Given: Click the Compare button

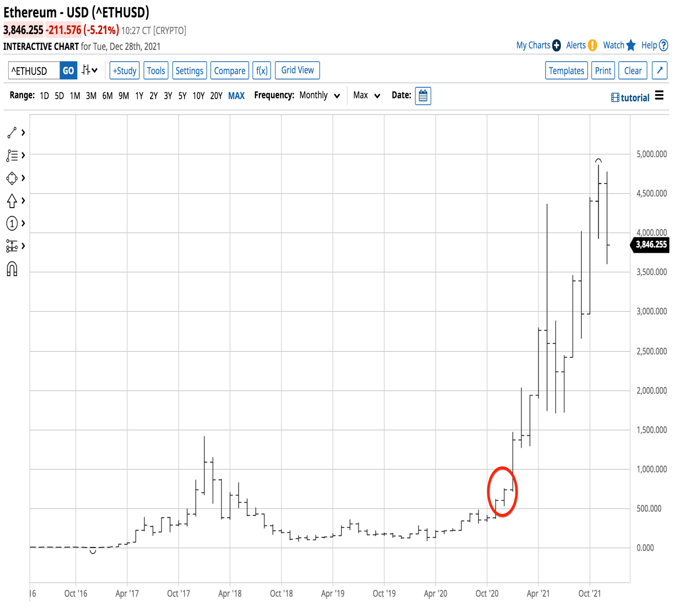Looking at the screenshot, I should tap(230, 70).
